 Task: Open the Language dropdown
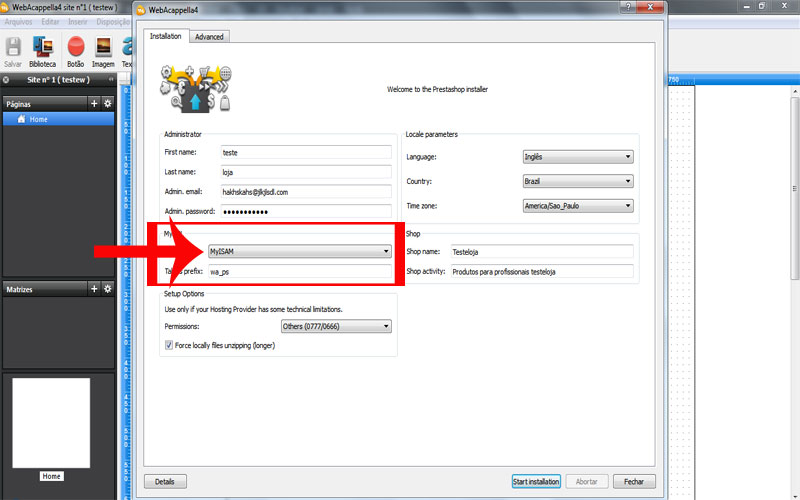(578, 157)
